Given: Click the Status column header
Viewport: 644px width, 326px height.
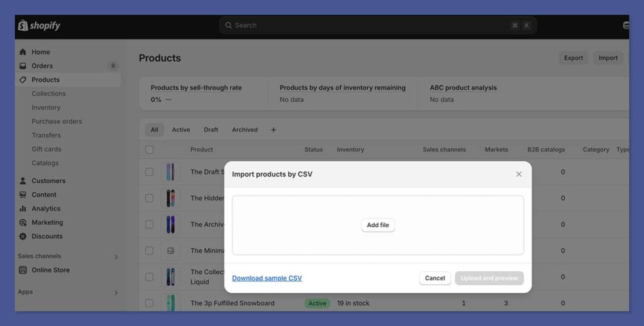Looking at the screenshot, I should [x=313, y=149].
